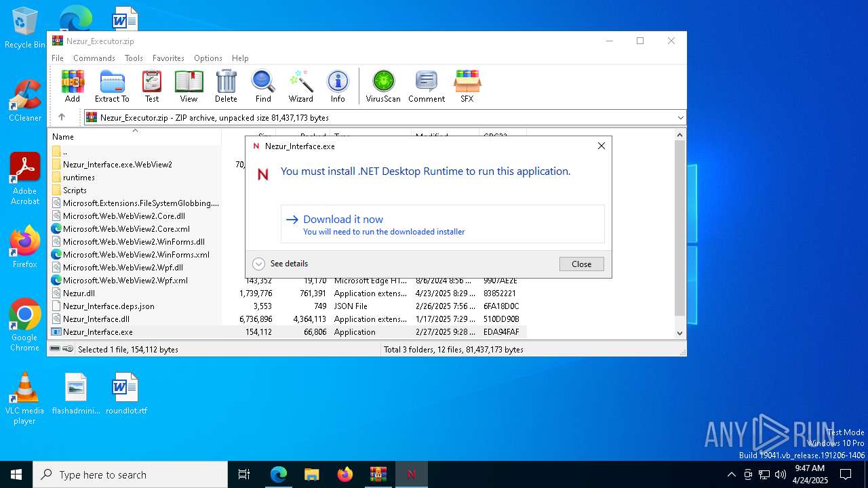Click the Delete trash can icon
The height and width of the screenshot is (488, 868).
point(226,86)
